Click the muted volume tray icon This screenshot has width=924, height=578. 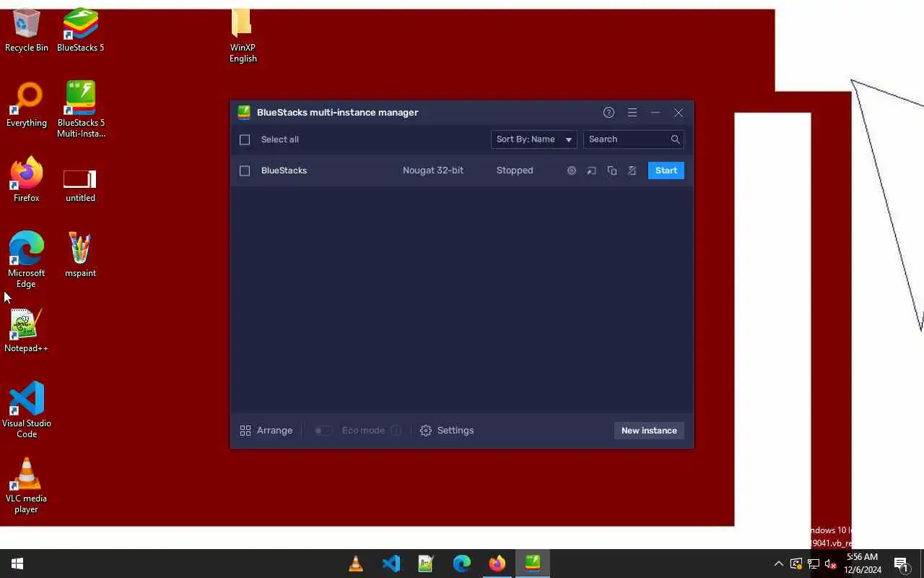831,564
